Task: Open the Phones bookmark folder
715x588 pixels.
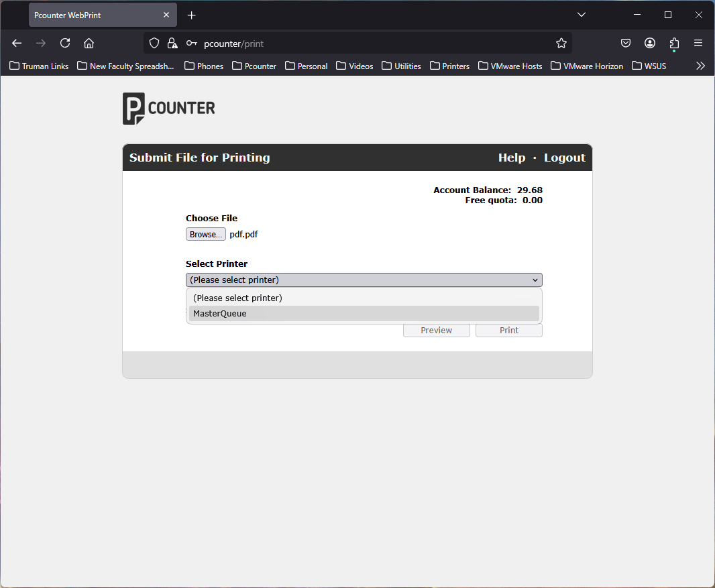Action: 204,66
